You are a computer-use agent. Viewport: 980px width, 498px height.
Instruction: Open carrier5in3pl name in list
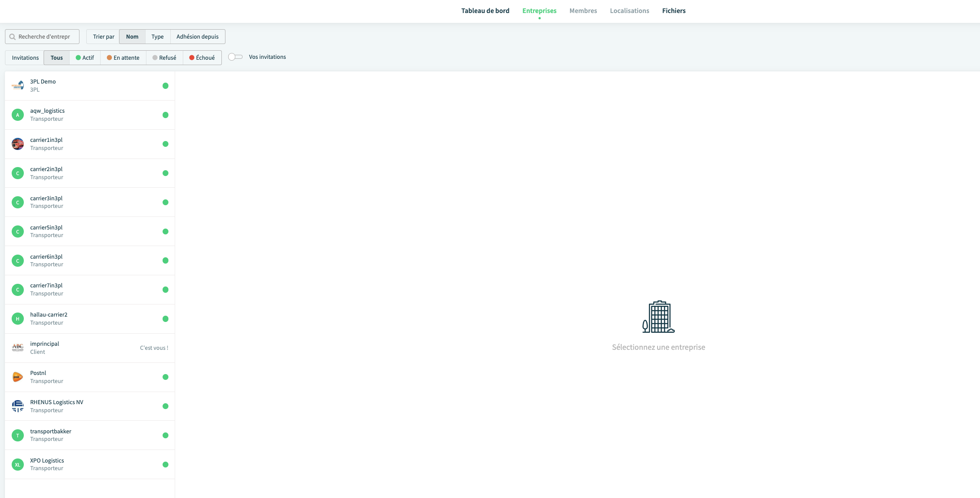click(x=46, y=228)
